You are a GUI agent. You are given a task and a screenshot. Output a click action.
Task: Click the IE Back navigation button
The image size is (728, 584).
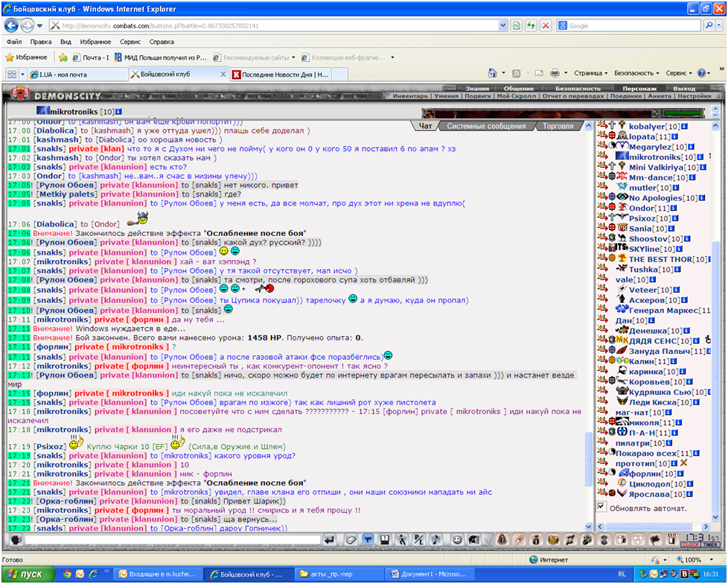point(12,25)
